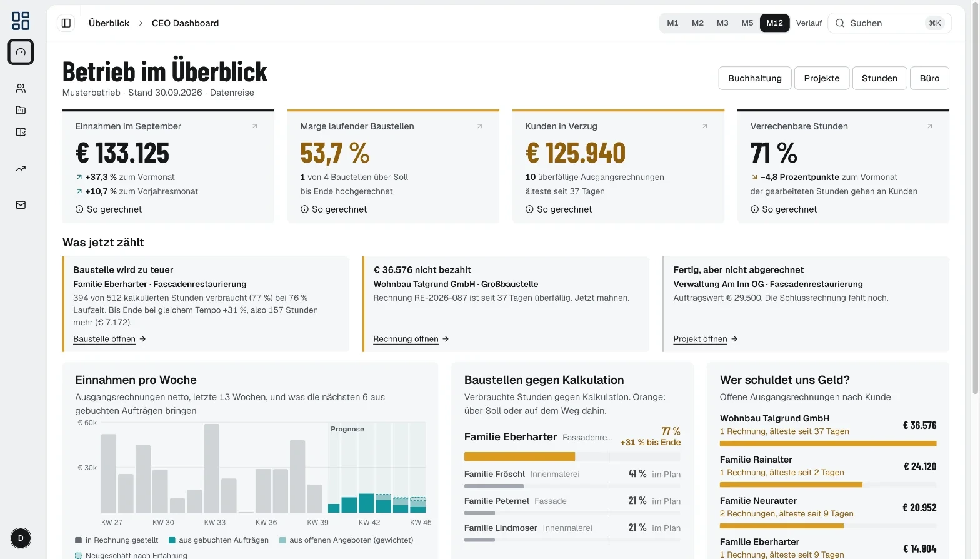Switch to the M3 tab

722,23
